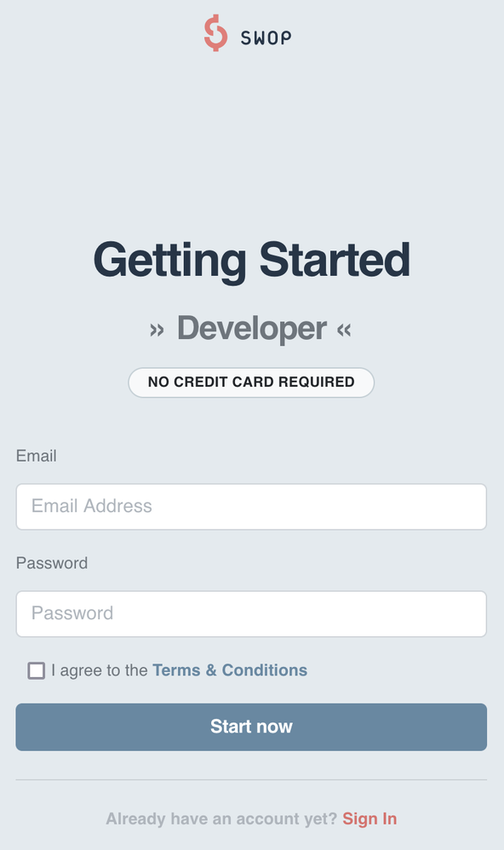Click the Email field label
The width and height of the screenshot is (504, 850).
[37, 457]
